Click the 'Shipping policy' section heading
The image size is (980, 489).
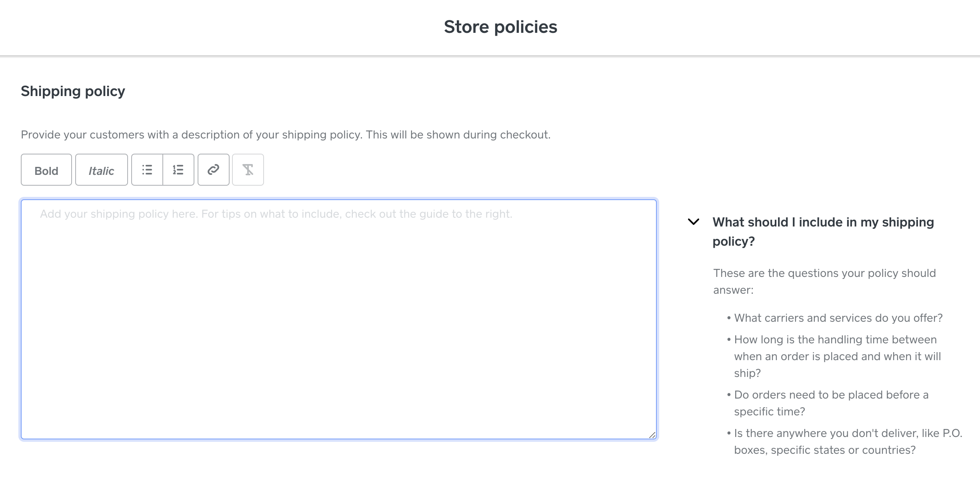tap(73, 91)
